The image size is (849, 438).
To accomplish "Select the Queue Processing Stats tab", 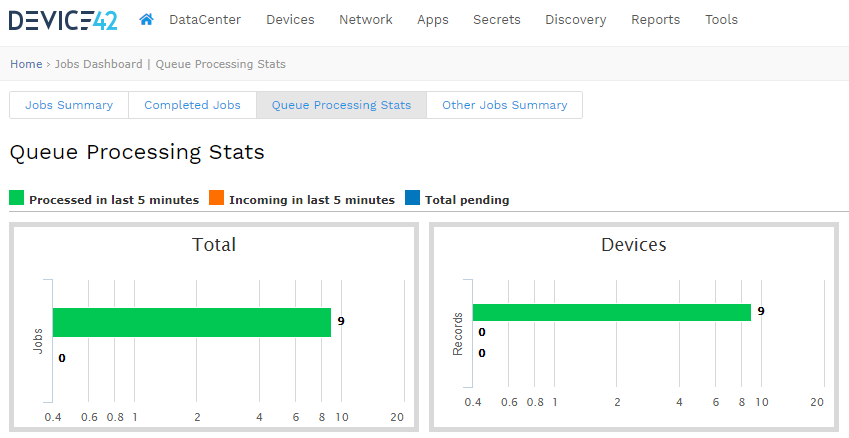I will pos(341,105).
